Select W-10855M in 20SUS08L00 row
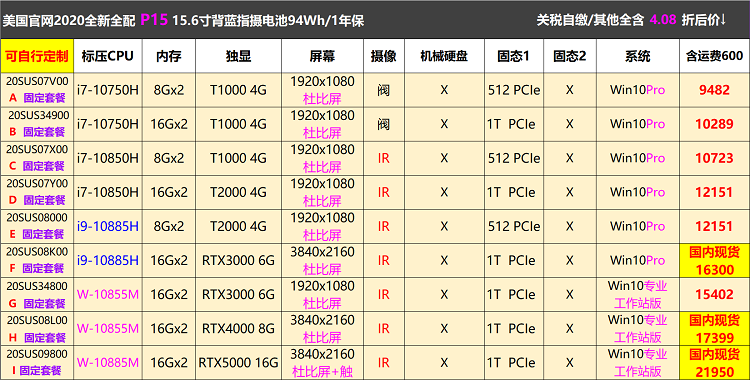Screen dimensions: 750x380 point(108,329)
